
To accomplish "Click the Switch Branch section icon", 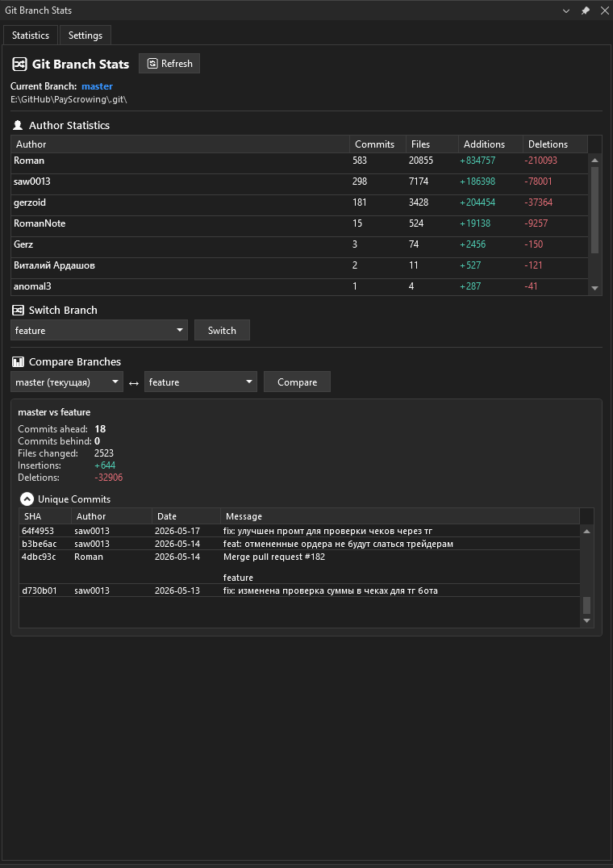I will coord(19,310).
